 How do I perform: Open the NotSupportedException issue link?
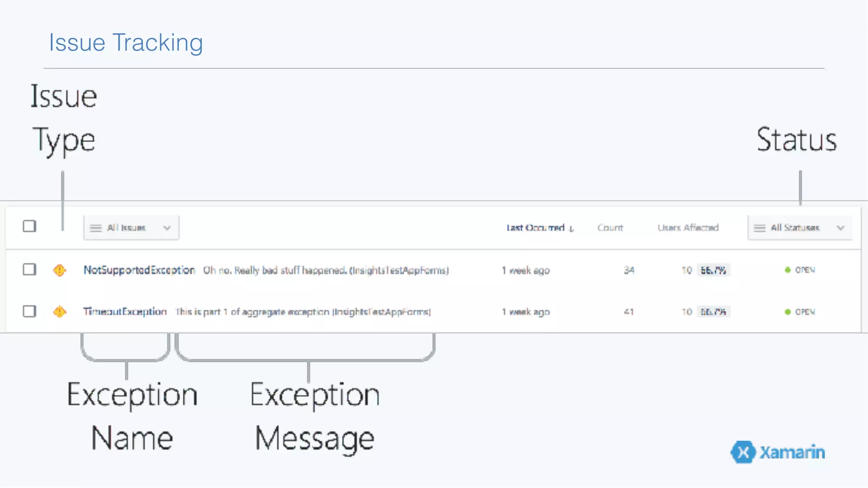tap(139, 270)
